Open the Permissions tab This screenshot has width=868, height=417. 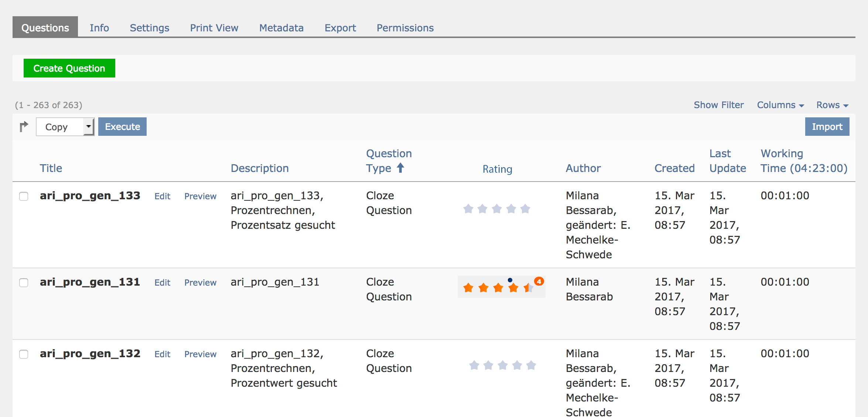tap(405, 28)
